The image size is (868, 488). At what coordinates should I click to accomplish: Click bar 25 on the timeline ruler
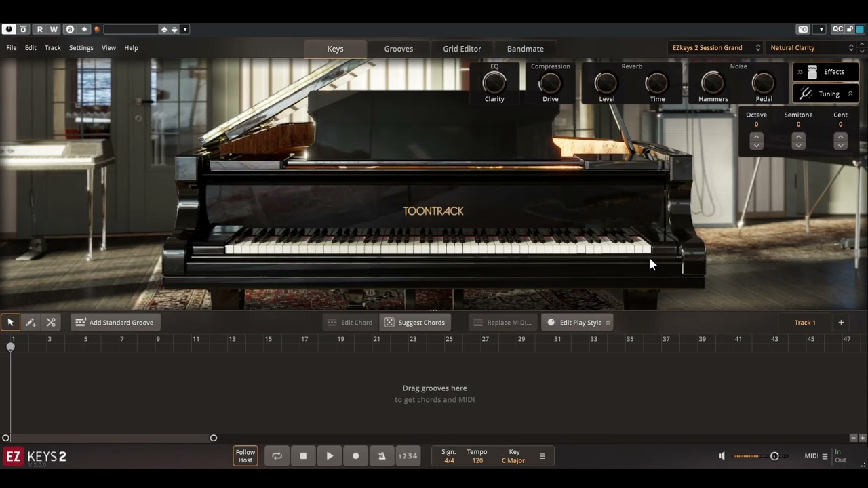(x=449, y=339)
